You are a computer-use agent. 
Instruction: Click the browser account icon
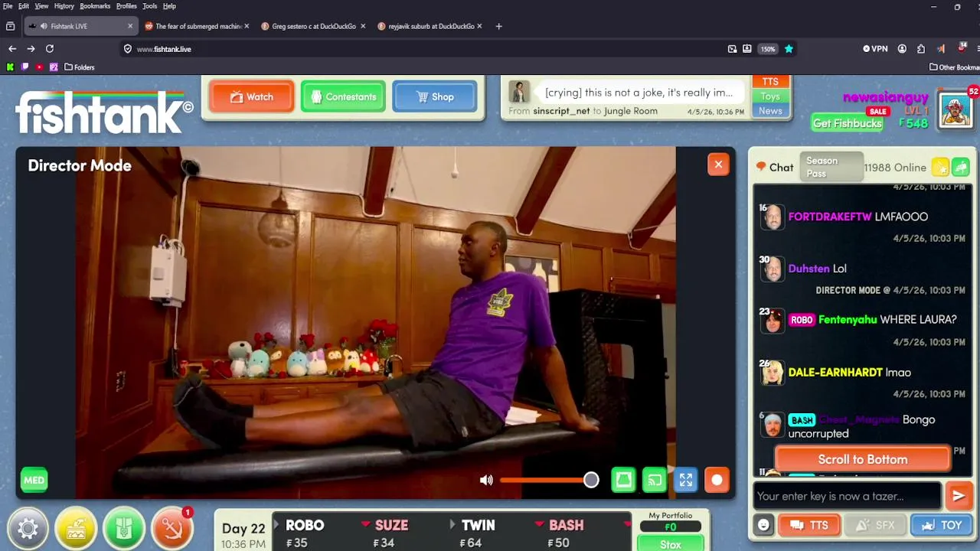tap(902, 48)
